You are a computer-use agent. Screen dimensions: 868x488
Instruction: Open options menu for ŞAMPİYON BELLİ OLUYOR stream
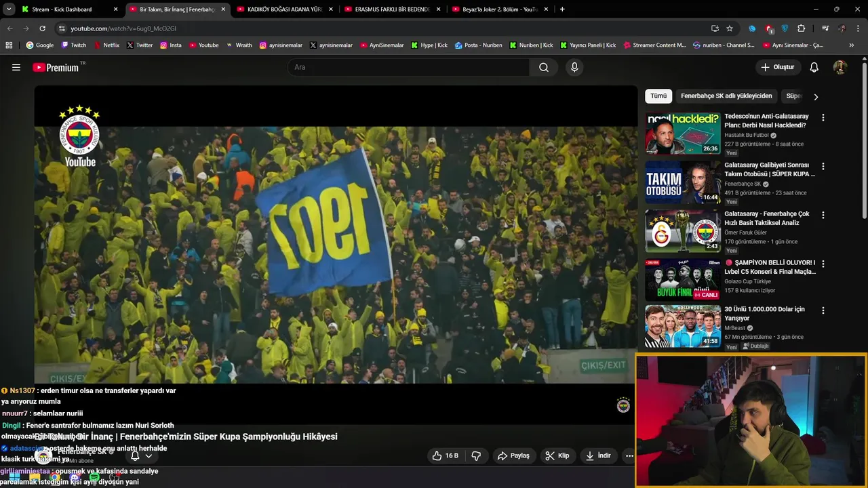click(x=823, y=264)
